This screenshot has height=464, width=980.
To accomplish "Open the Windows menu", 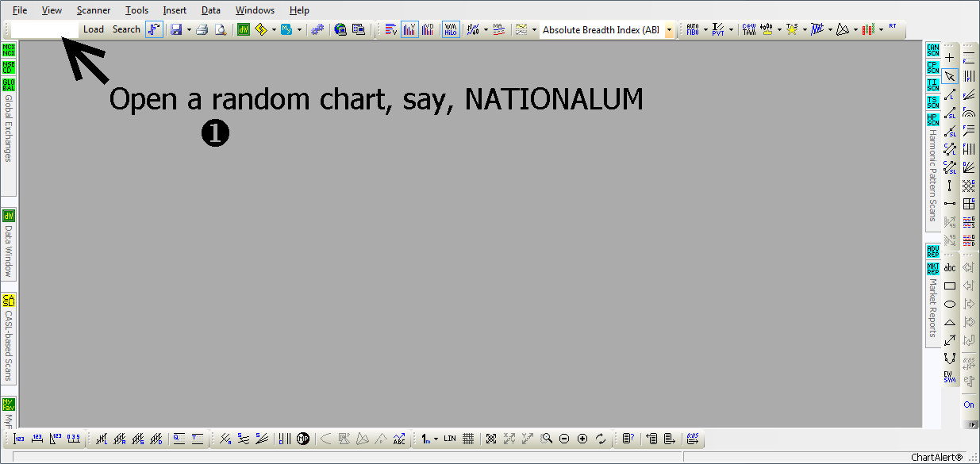I will 255,10.
